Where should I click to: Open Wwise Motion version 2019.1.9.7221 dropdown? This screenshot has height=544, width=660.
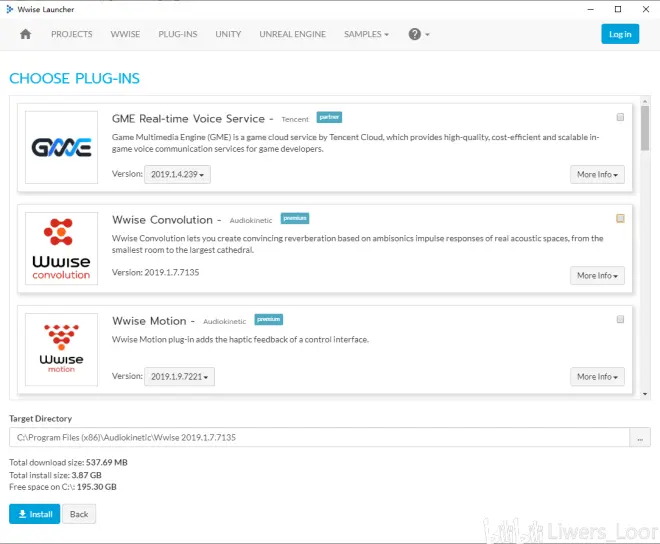(179, 376)
